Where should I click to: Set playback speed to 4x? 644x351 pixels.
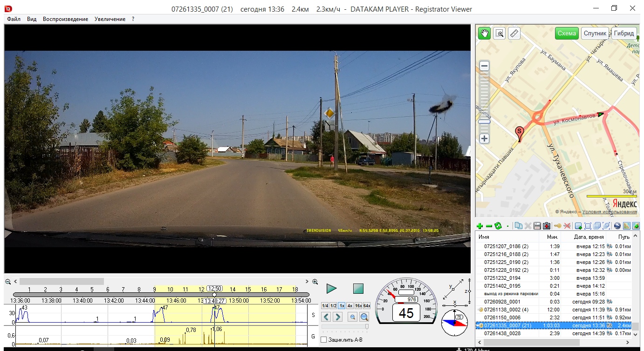(x=349, y=306)
